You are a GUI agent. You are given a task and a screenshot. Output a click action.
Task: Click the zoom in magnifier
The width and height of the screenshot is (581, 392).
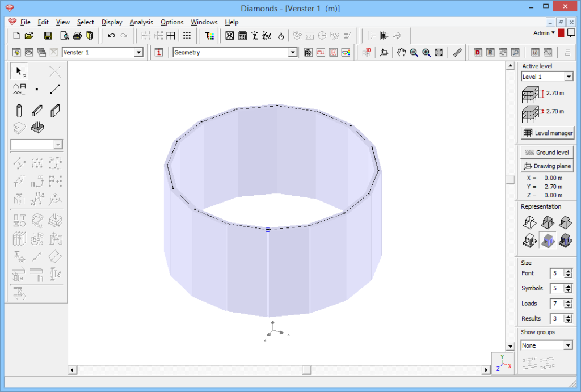point(427,53)
